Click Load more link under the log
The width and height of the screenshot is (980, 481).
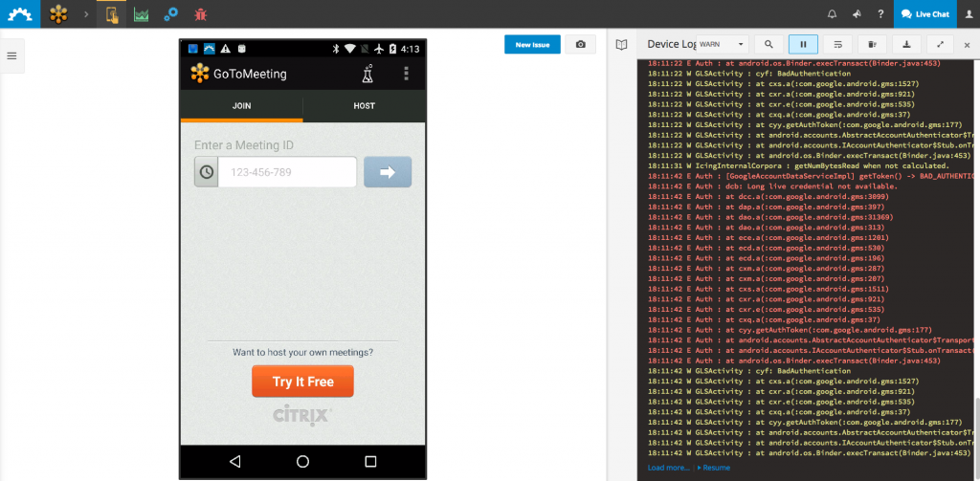(669, 468)
